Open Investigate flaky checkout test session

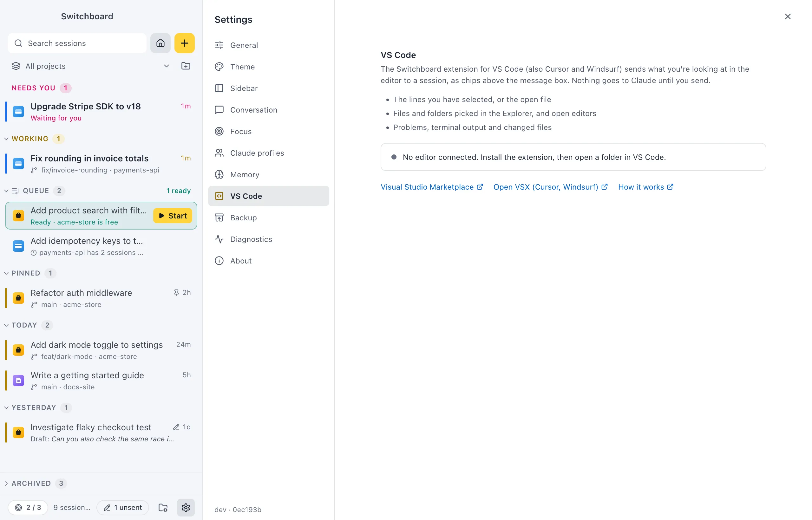101,432
